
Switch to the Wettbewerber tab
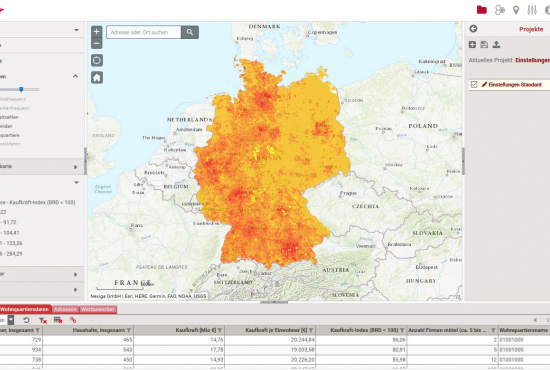pos(98,309)
